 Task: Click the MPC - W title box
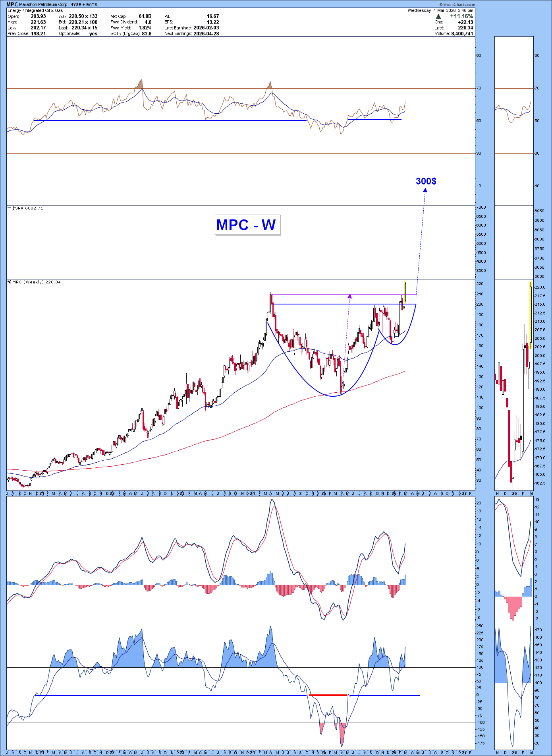click(x=247, y=225)
